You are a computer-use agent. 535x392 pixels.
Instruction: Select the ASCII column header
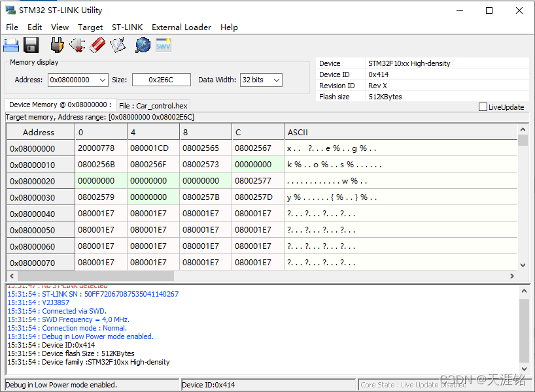(401, 132)
